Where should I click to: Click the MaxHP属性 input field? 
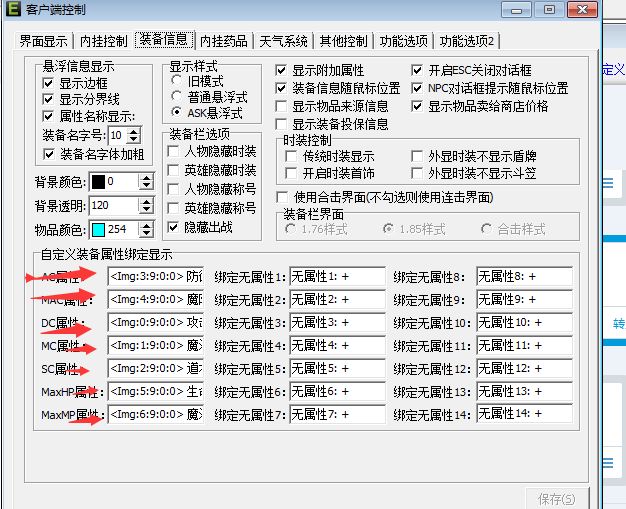click(156, 391)
